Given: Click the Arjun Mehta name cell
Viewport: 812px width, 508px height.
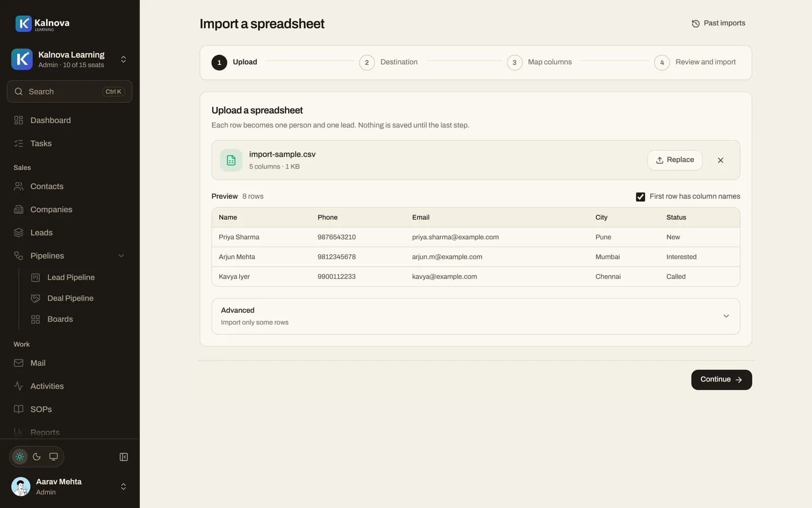Looking at the screenshot, I should [x=237, y=257].
